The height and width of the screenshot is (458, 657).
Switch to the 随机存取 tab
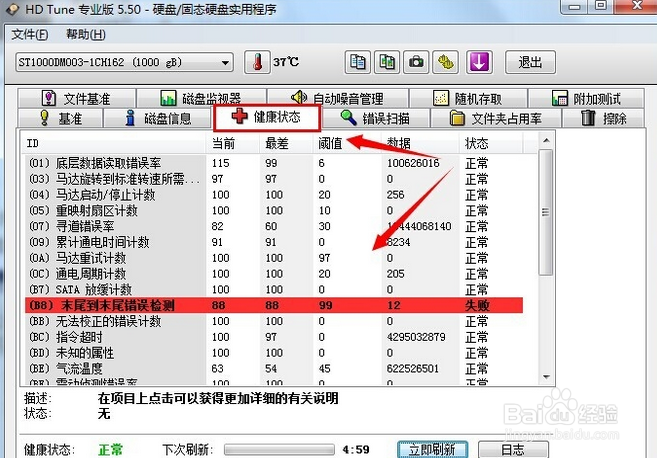468,98
